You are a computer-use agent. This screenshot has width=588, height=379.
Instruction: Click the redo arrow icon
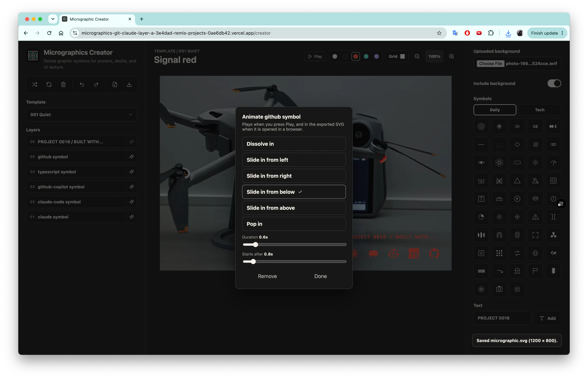pyautogui.click(x=96, y=85)
